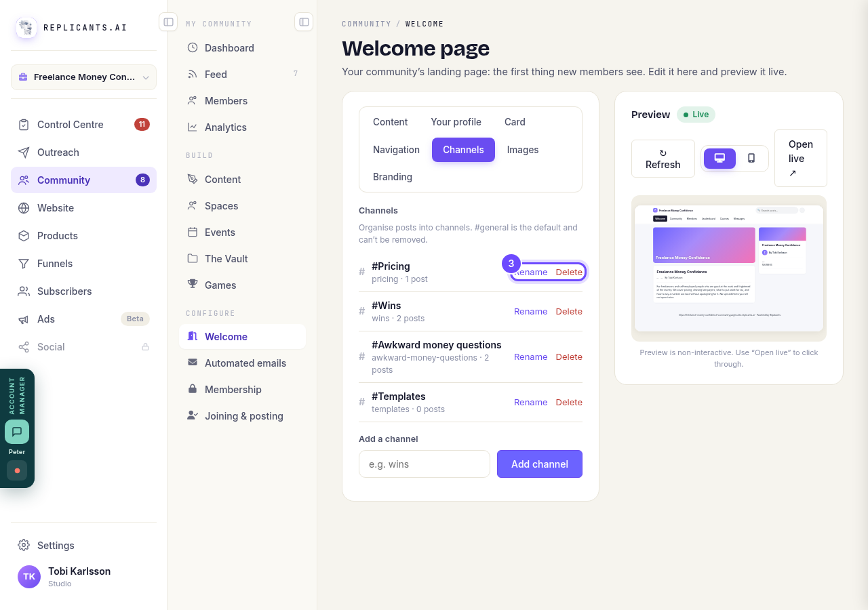This screenshot has height=610, width=868.
Task: Rename the #Wins channel
Action: point(531,312)
